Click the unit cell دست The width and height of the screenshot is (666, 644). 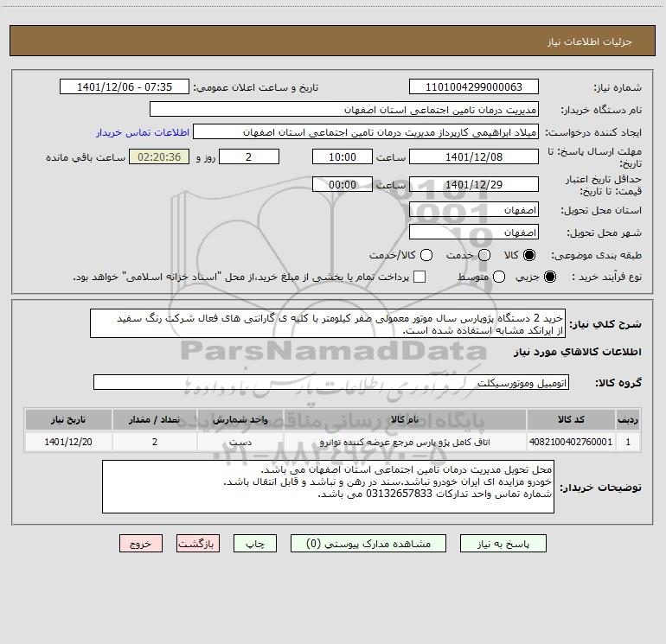(240, 442)
